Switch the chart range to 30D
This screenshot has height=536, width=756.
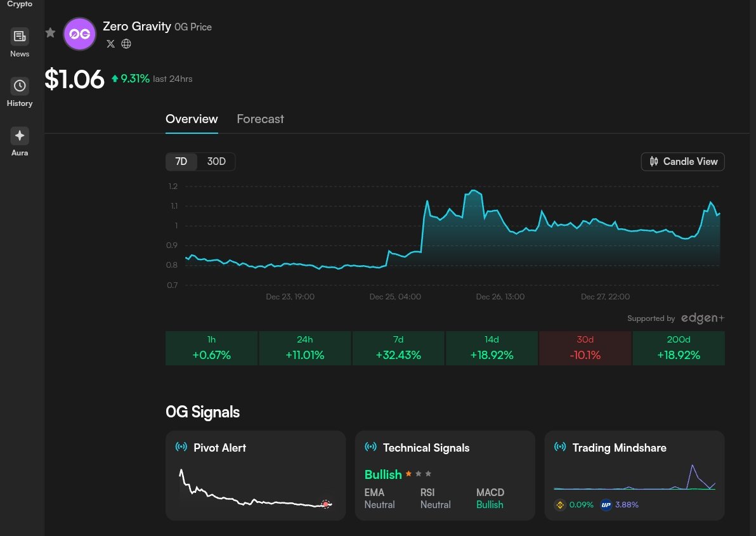pyautogui.click(x=216, y=161)
